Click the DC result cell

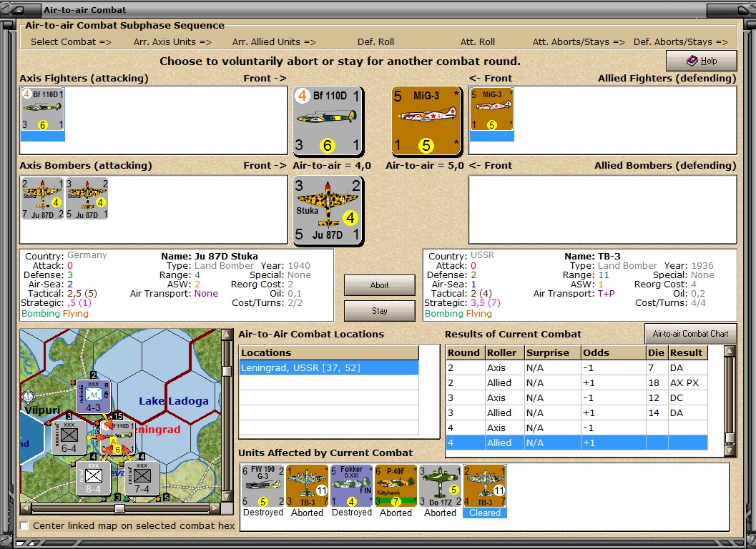pyautogui.click(x=687, y=397)
